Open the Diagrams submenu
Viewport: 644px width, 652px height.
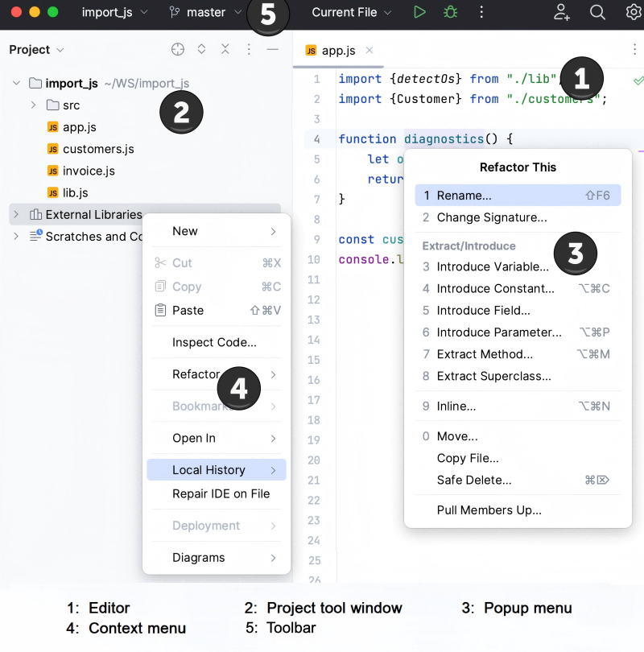pyautogui.click(x=217, y=557)
